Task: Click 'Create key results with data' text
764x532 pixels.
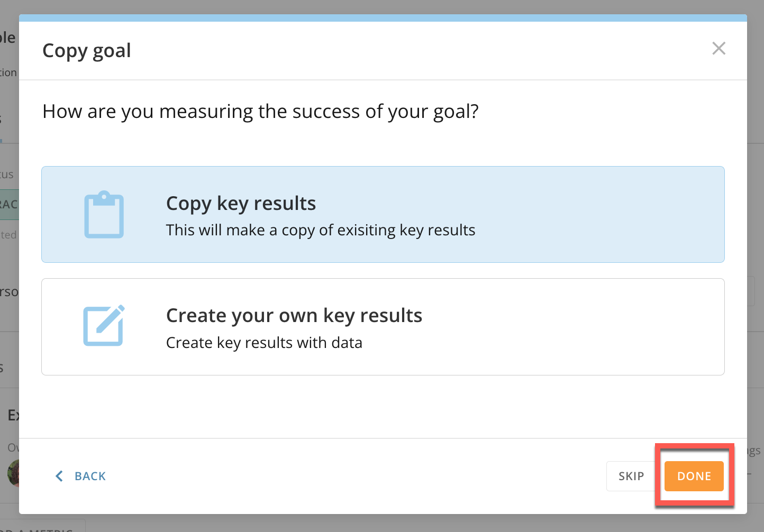Action: (x=264, y=343)
